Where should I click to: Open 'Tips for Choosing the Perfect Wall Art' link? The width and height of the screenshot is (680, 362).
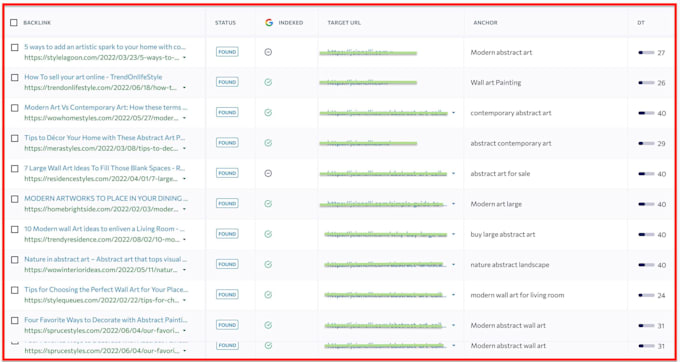pos(106,289)
